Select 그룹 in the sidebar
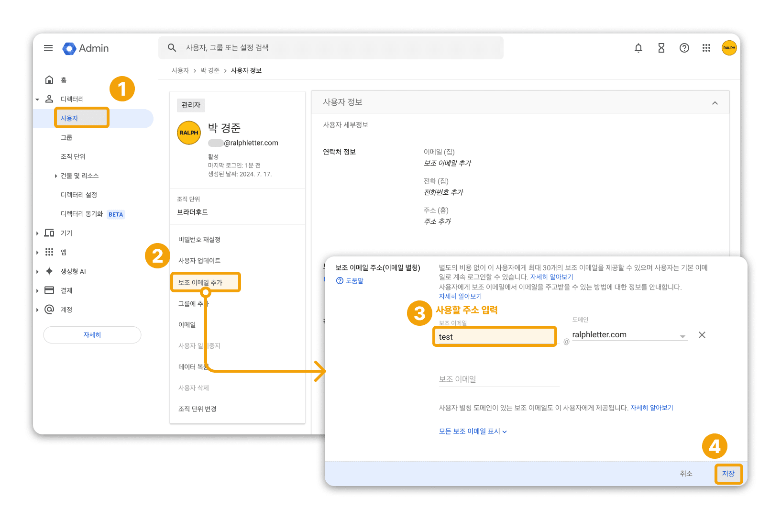Image resolution: width=781 pixels, height=532 pixels. click(66, 137)
